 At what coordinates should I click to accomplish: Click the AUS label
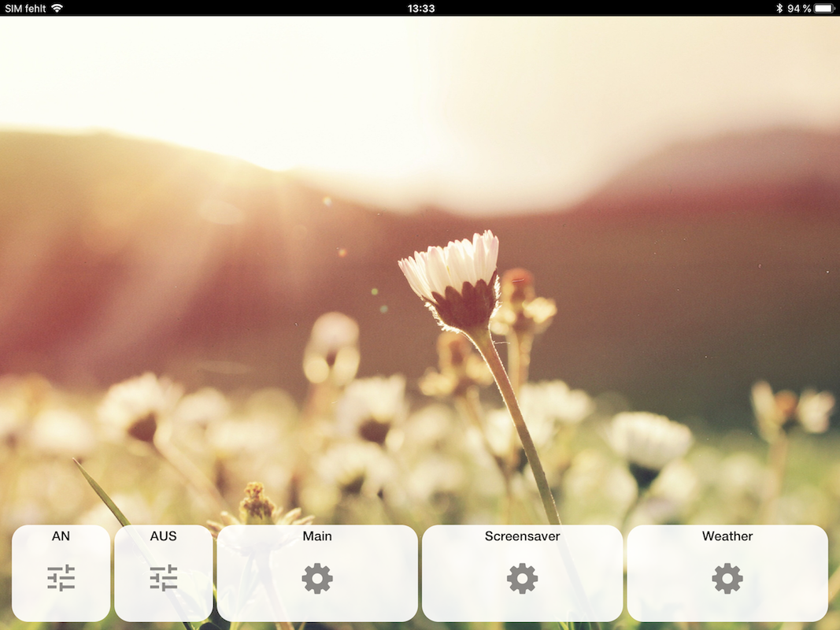click(x=164, y=536)
